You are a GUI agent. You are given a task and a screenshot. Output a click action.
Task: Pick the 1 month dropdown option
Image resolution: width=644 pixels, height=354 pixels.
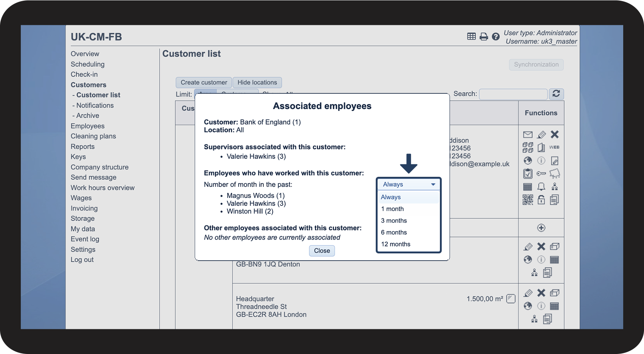click(x=393, y=209)
